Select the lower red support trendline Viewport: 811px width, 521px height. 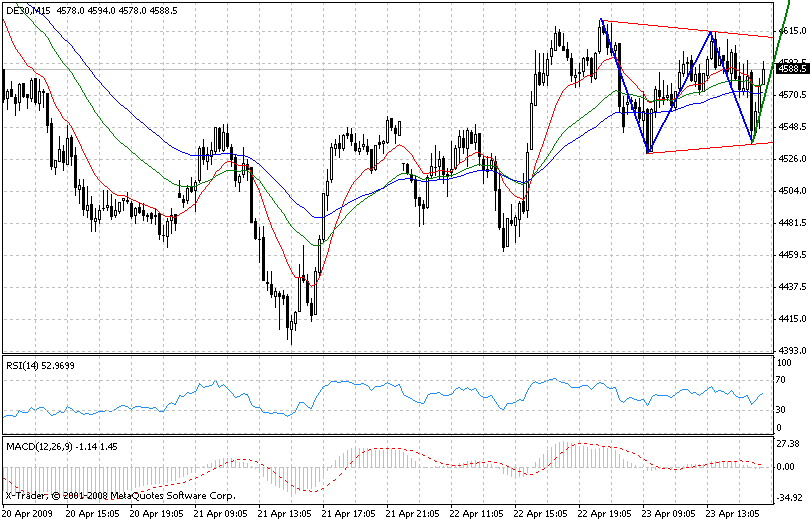(x=700, y=148)
